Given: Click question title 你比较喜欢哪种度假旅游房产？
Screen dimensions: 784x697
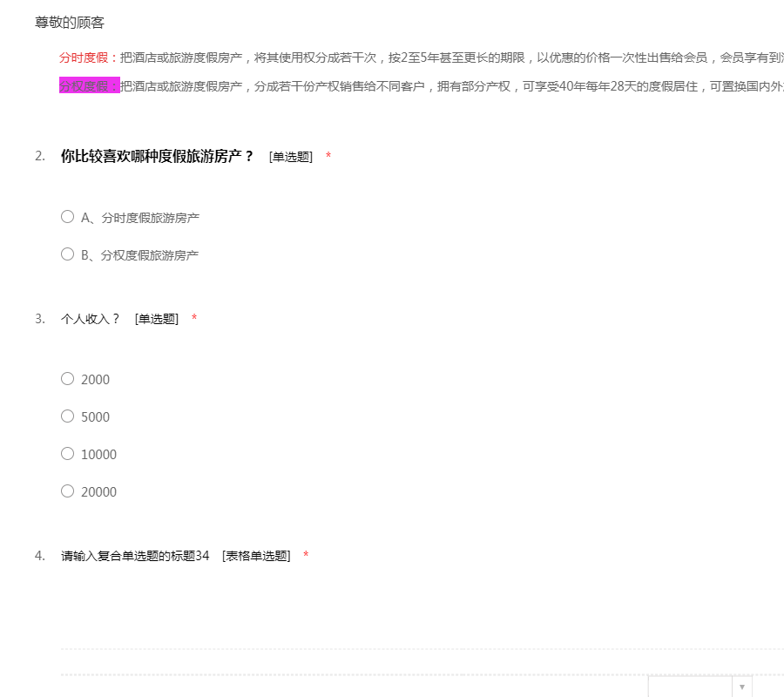Looking at the screenshot, I should tap(157, 156).
